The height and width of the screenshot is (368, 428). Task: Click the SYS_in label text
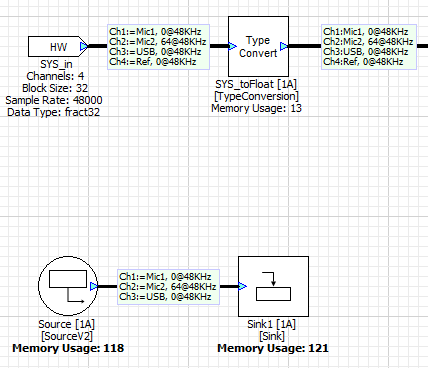[x=56, y=64]
